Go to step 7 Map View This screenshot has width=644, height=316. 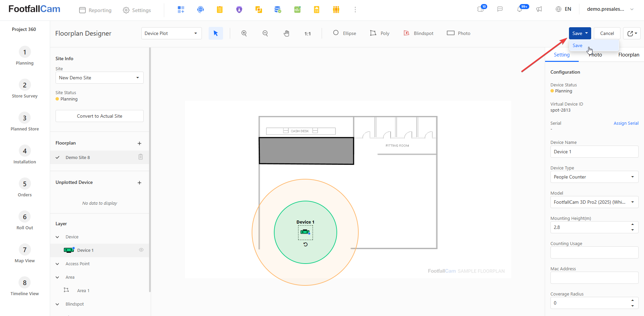tap(25, 253)
